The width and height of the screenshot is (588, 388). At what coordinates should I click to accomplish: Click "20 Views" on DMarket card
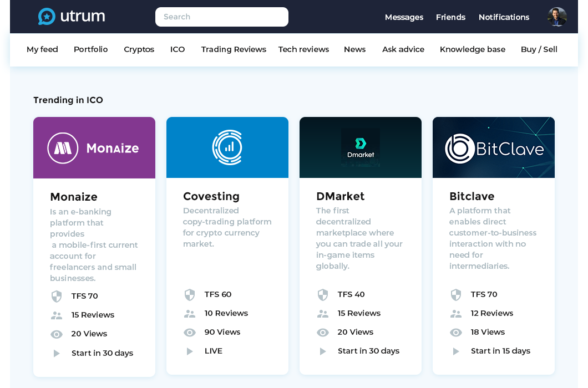coord(356,332)
